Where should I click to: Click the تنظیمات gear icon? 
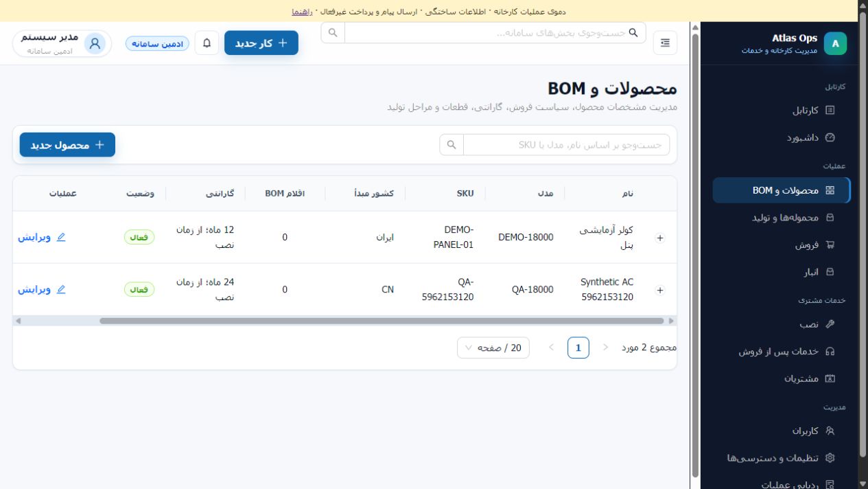click(x=830, y=458)
